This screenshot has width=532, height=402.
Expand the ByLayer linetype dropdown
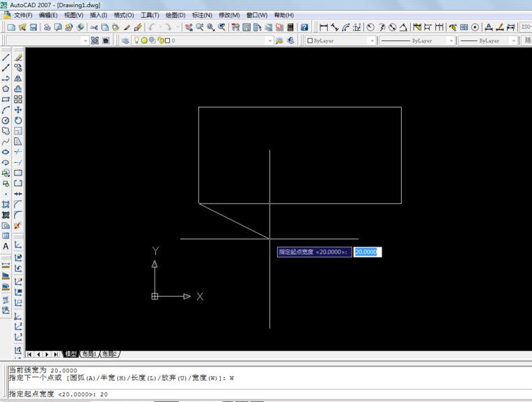pyautogui.click(x=451, y=40)
